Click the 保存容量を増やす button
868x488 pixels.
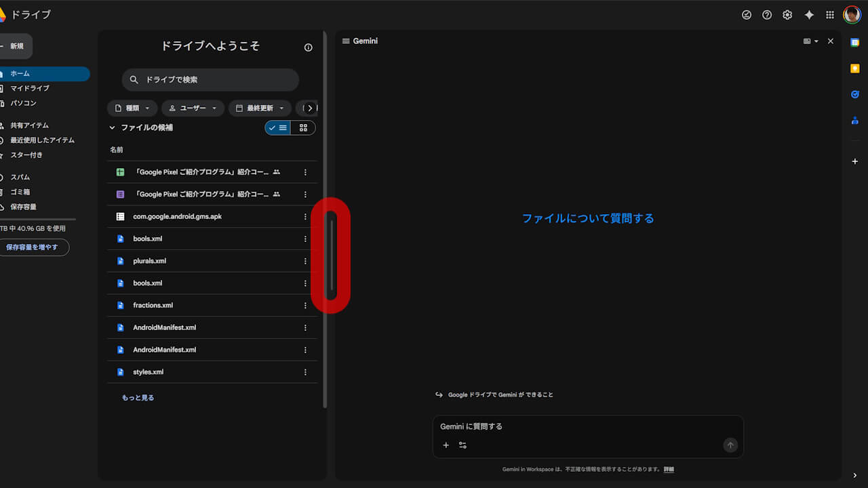(x=33, y=247)
